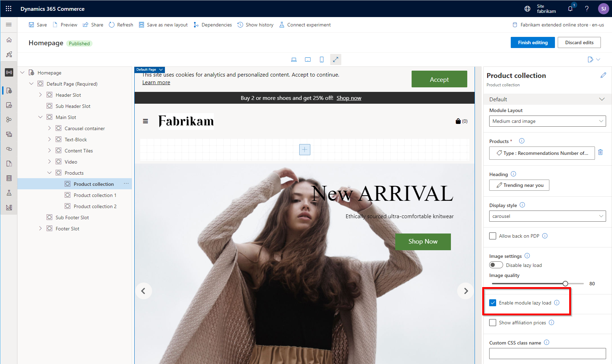Click Save as new layout
This screenshot has width=612, height=364.
coord(163,24)
